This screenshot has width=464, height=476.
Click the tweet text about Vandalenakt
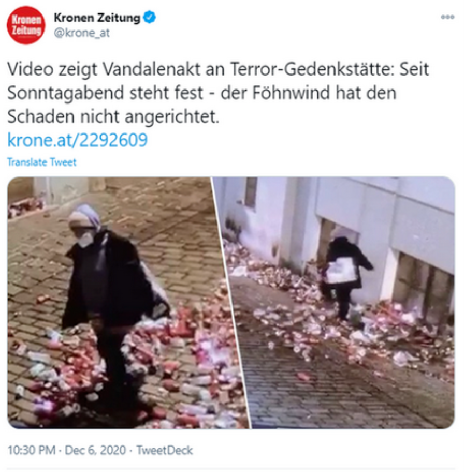(x=218, y=93)
